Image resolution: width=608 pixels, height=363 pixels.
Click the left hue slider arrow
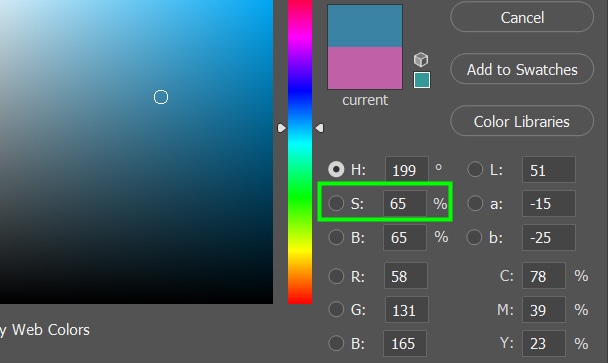(x=282, y=128)
